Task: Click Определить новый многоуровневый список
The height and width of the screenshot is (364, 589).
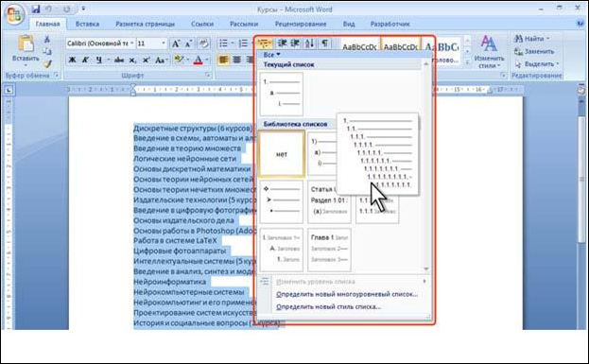Action: point(347,294)
